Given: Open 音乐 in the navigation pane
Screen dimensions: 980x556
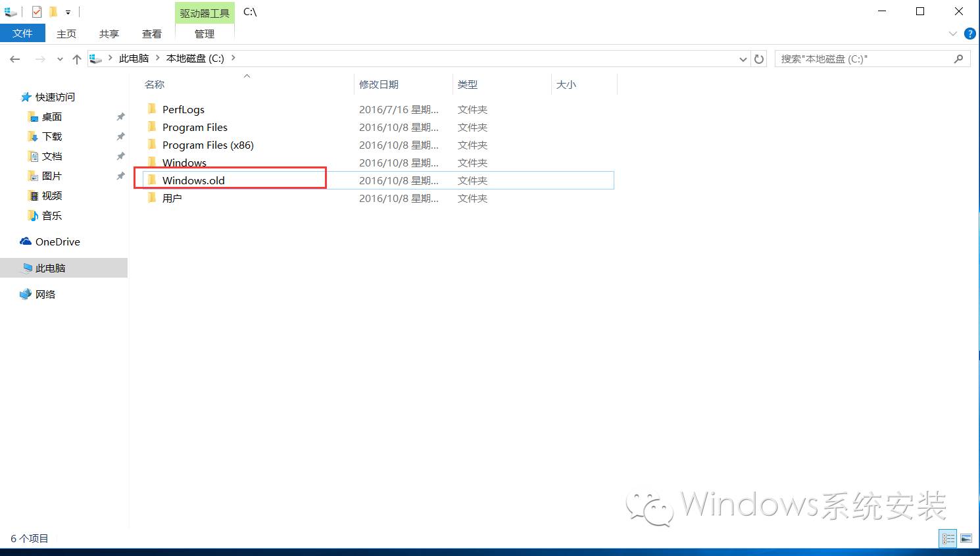Looking at the screenshot, I should [51, 216].
